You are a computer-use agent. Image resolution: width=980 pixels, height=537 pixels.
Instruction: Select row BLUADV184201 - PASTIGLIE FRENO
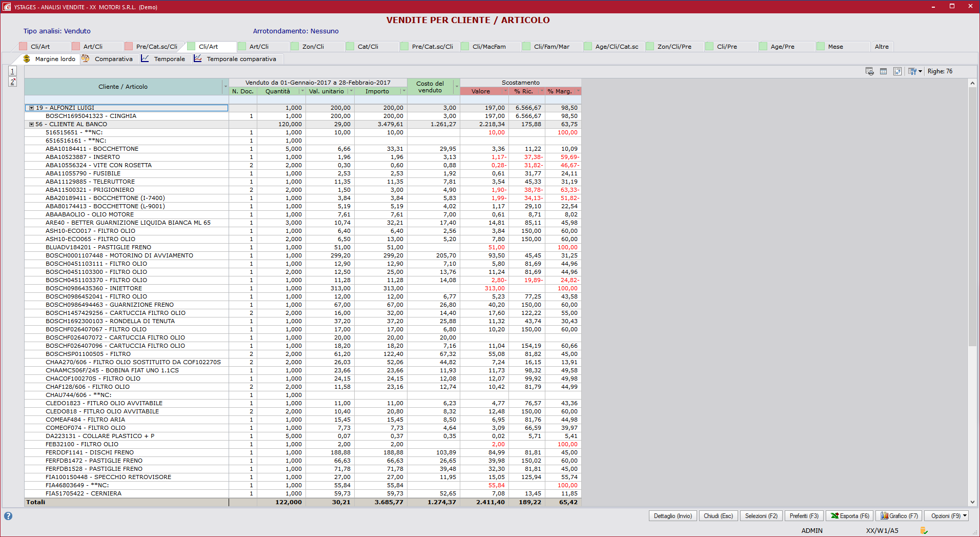303,247
